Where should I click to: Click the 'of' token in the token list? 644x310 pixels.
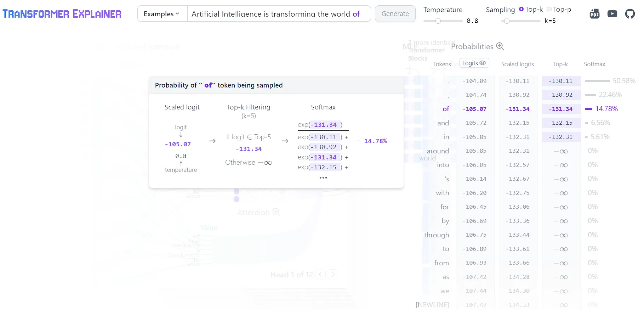tap(446, 109)
